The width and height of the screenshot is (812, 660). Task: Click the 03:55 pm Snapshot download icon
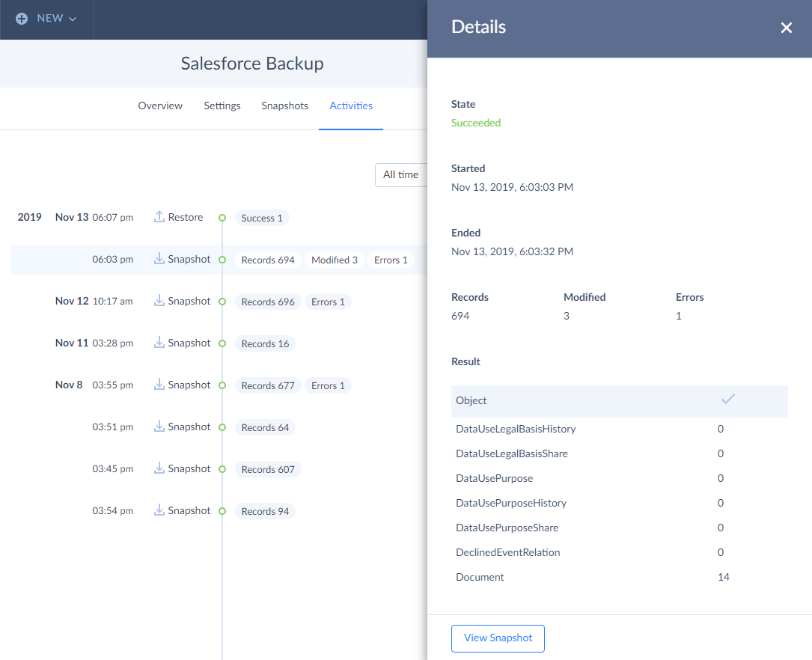pyautogui.click(x=159, y=385)
